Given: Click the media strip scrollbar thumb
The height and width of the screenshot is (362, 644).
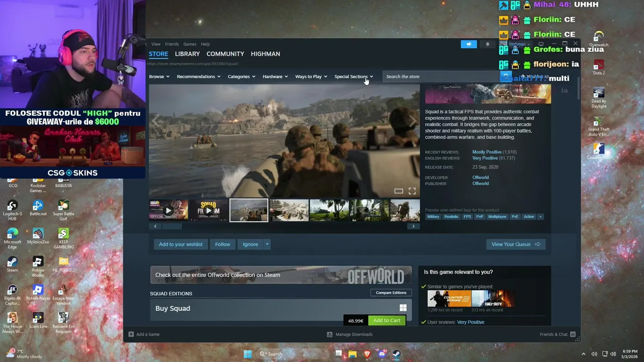Looking at the screenshot, I should coord(172,226).
